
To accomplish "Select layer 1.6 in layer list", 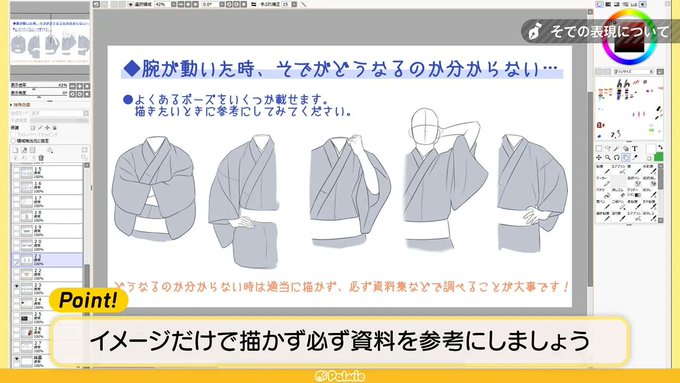I will tap(47, 187).
